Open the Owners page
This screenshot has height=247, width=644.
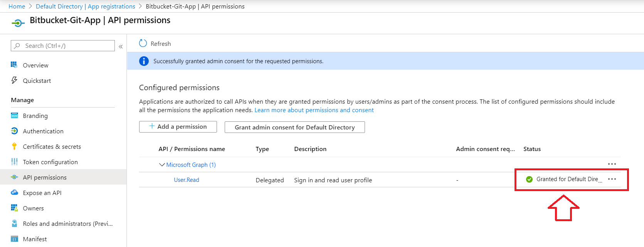(x=34, y=208)
